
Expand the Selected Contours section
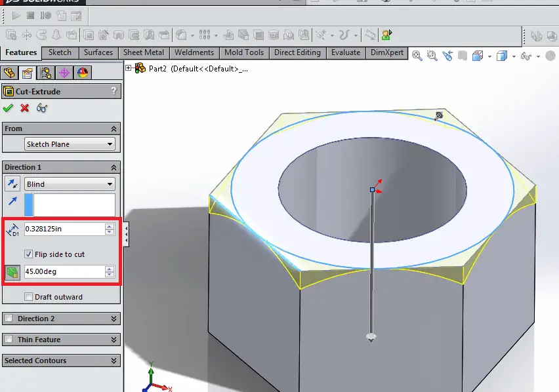click(x=61, y=361)
